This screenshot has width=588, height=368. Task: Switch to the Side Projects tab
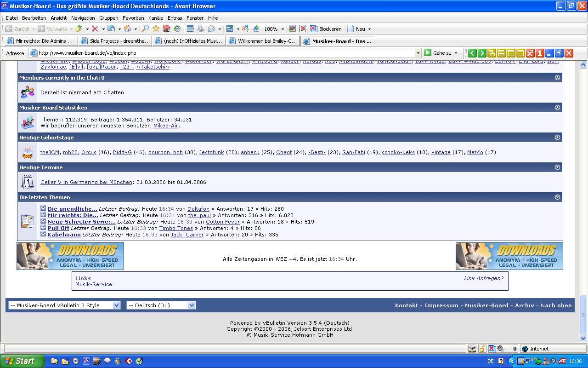click(115, 41)
